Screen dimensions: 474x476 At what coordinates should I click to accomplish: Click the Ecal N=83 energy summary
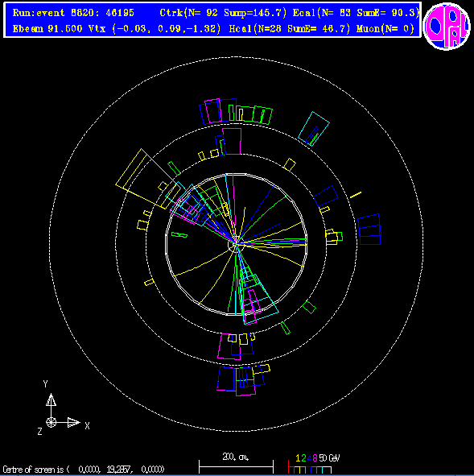coord(356,13)
